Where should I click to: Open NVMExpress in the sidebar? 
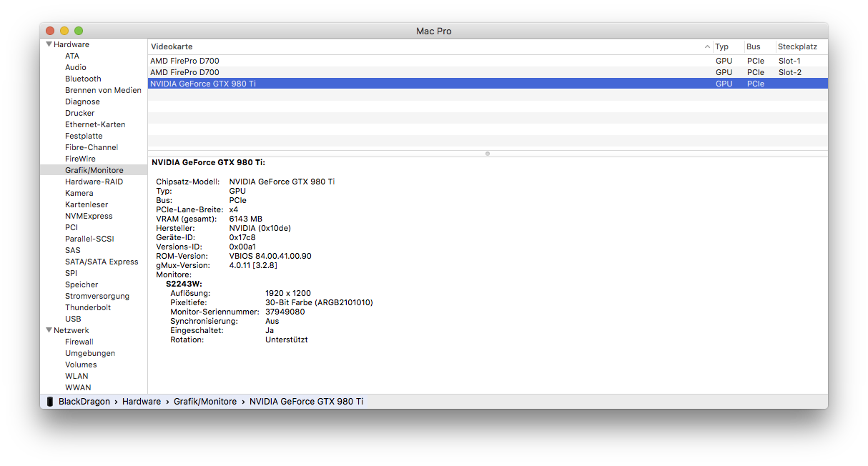click(89, 216)
